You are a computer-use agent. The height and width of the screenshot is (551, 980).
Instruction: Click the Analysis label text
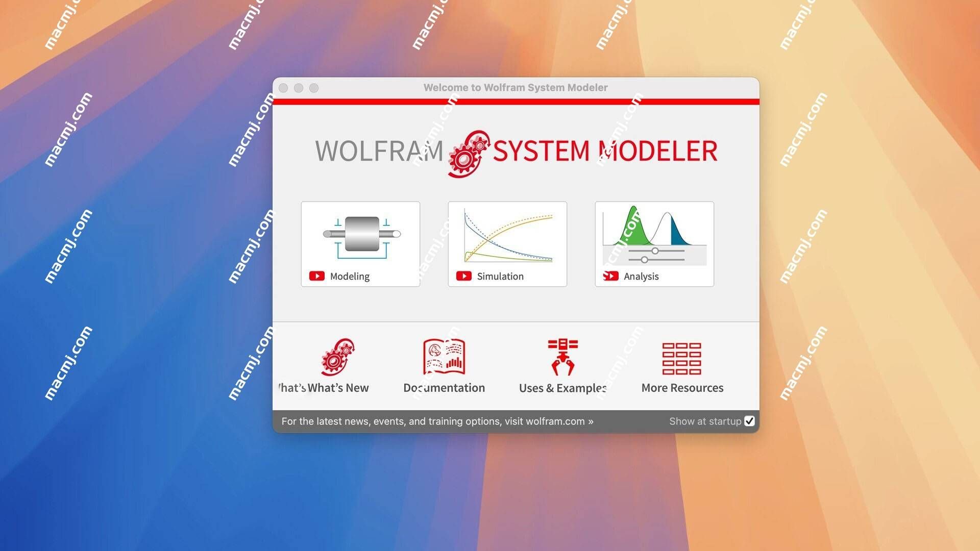[x=641, y=276]
